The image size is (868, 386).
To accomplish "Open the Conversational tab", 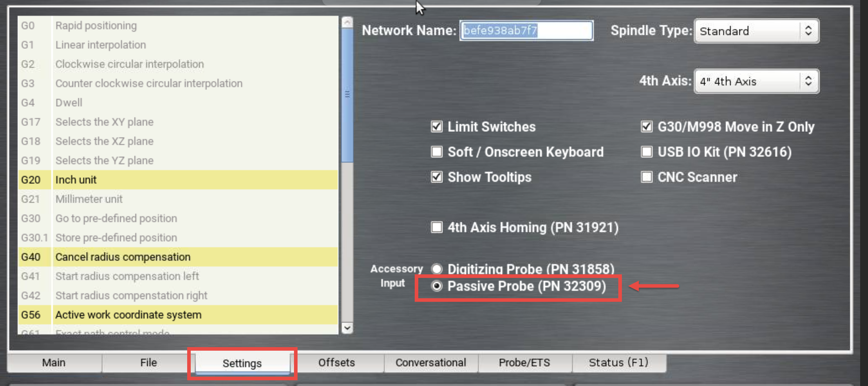I will coord(430,363).
